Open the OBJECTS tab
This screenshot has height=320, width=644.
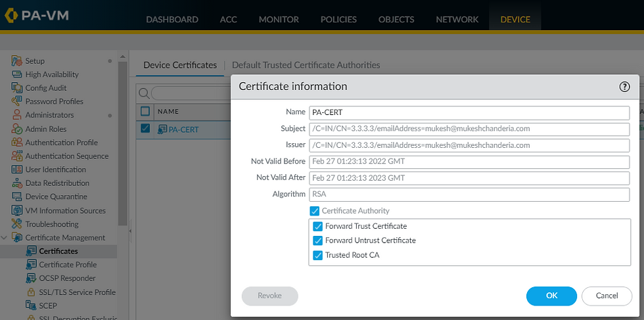click(x=396, y=19)
